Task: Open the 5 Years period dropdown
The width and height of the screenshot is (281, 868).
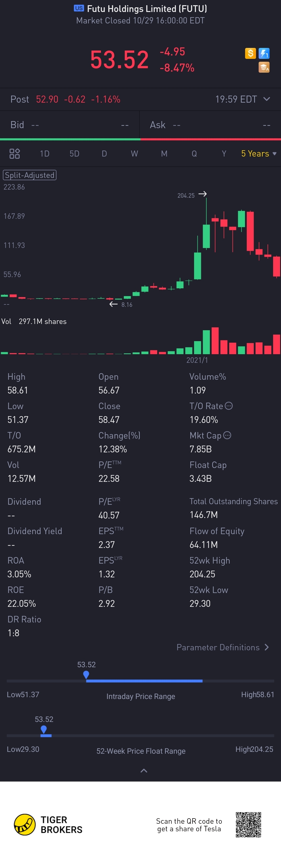Action: (259, 154)
